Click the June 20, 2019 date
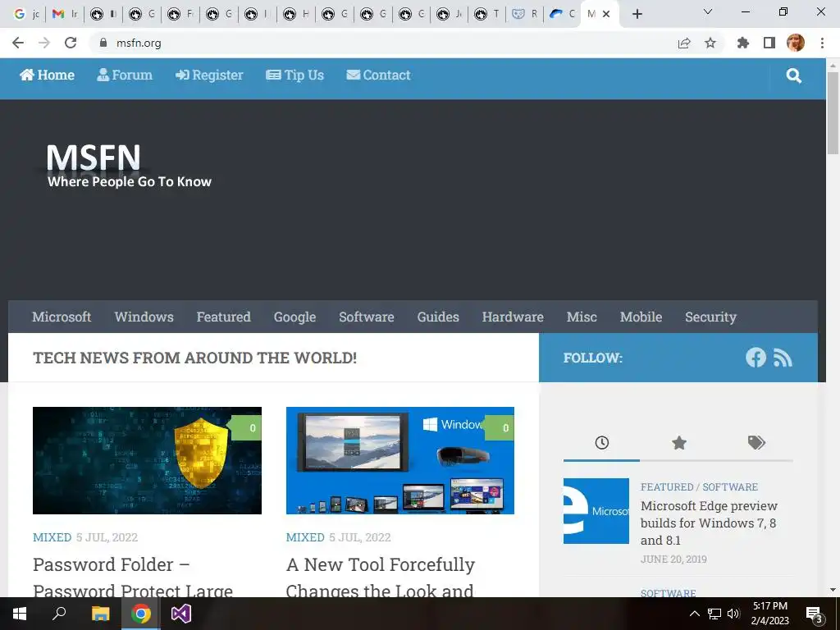 coord(674,559)
